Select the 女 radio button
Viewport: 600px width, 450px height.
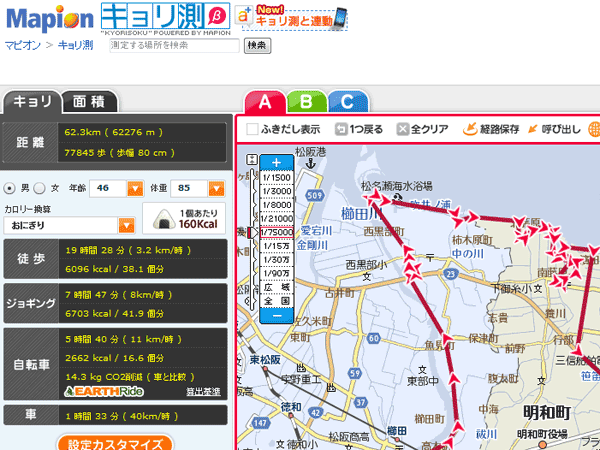click(x=39, y=188)
